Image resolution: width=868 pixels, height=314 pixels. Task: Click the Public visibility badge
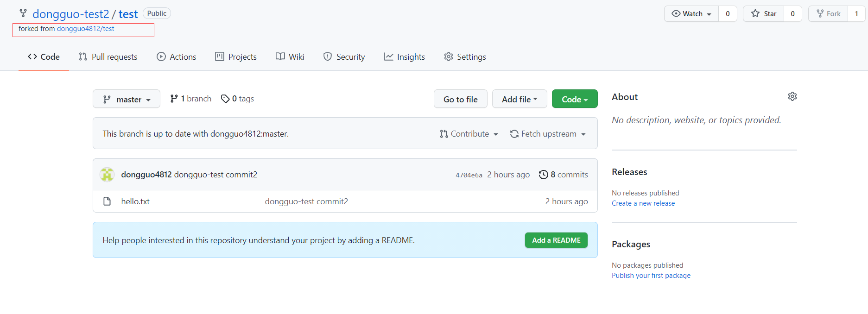157,13
